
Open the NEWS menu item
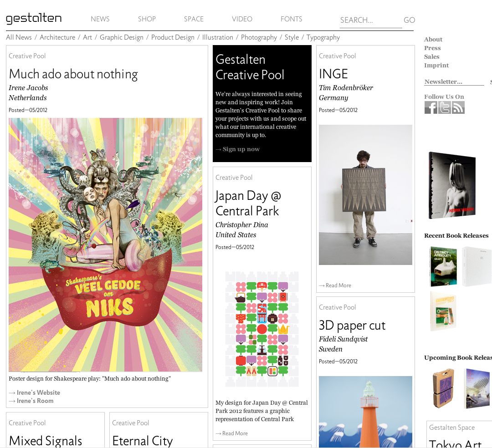tap(100, 19)
